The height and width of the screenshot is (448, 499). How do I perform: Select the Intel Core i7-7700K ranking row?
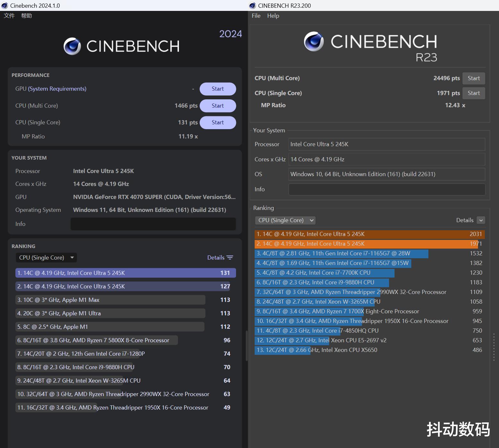point(370,273)
